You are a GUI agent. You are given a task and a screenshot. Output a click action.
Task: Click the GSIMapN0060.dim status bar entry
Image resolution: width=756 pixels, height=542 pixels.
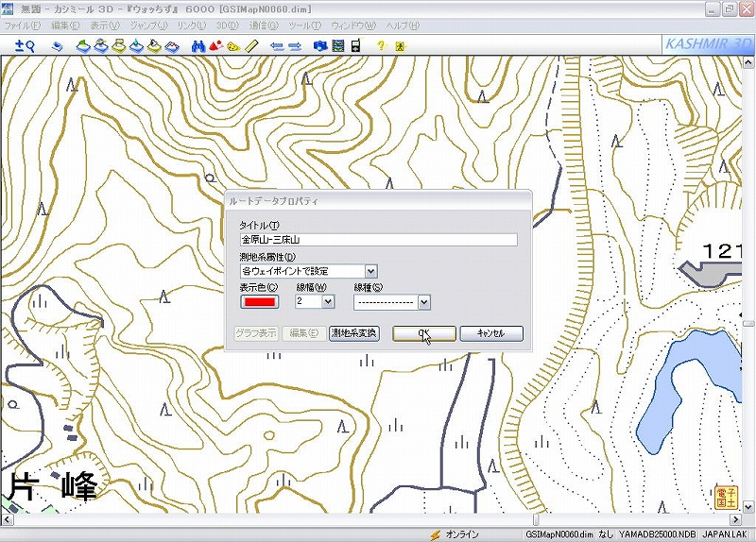[559, 534]
